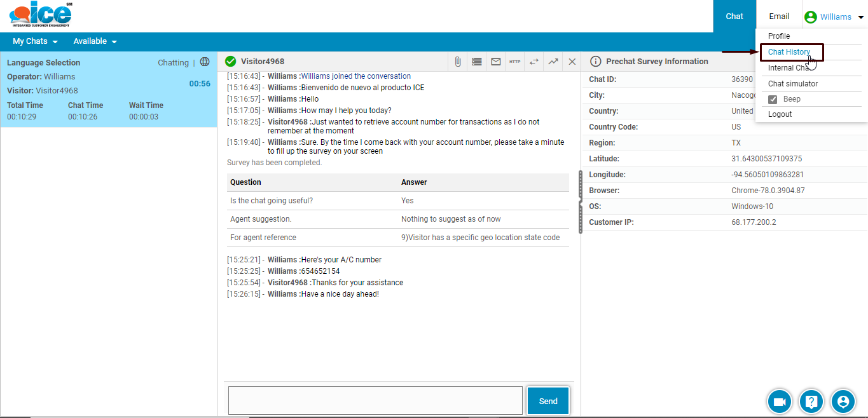Click the globe language icon
This screenshot has width=868, height=418.
[205, 62]
